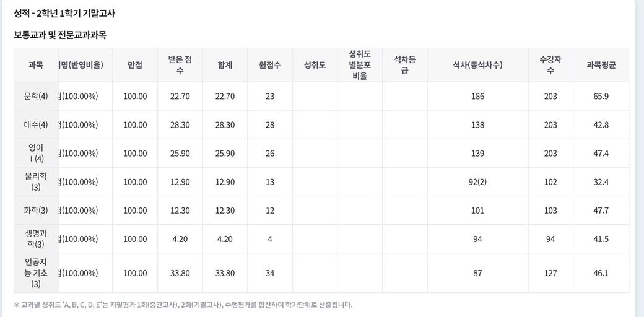Screen dimensions: 644x317
Task: Select the 만점 column header
Action: pos(135,65)
